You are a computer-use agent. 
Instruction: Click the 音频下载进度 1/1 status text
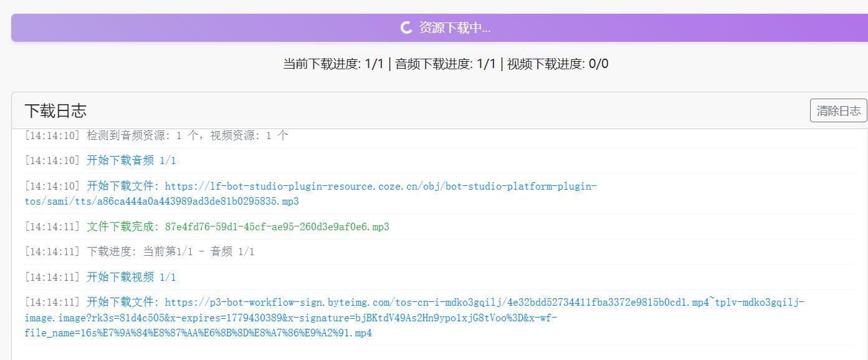(446, 64)
